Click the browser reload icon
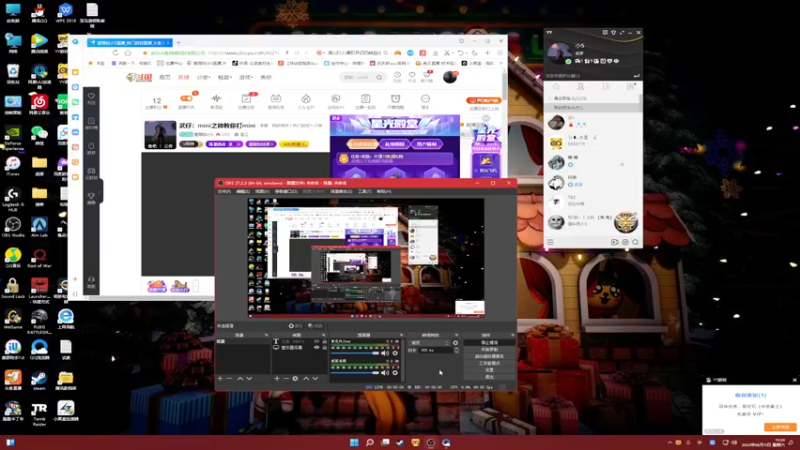 115,53
